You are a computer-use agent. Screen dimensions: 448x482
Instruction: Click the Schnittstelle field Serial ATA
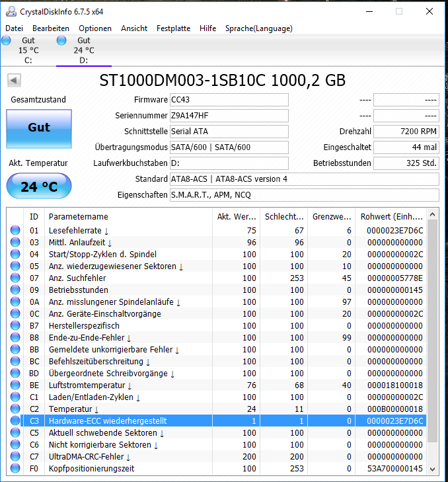coord(229,132)
